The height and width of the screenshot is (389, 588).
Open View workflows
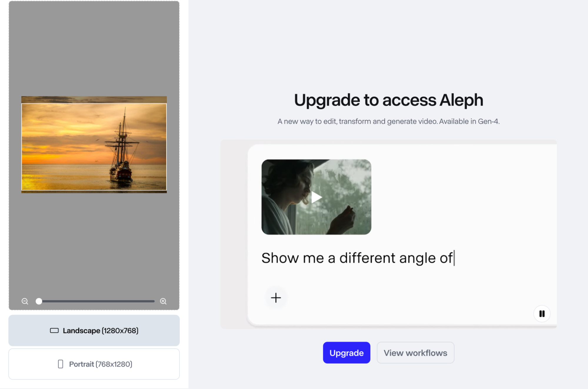click(x=415, y=353)
